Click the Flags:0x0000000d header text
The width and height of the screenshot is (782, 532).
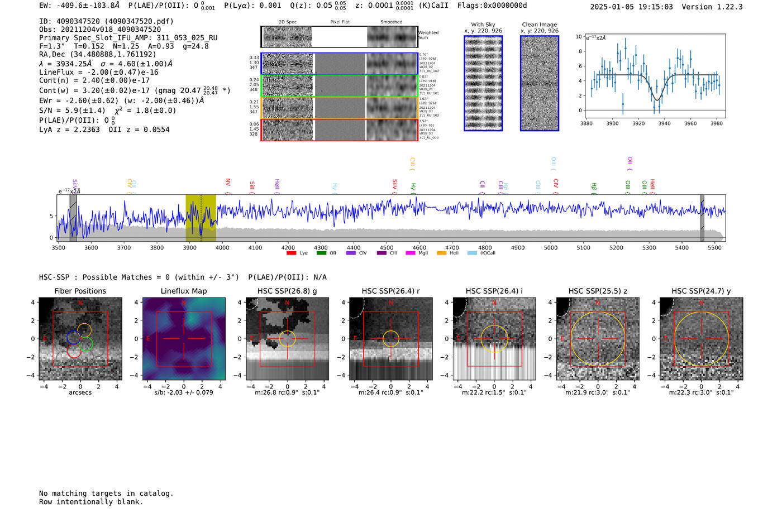pyautogui.click(x=492, y=6)
